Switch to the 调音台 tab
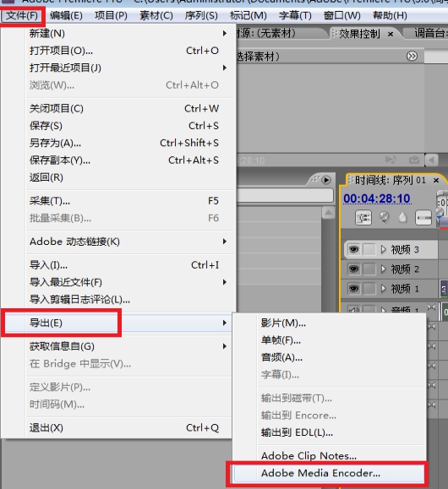 (x=429, y=33)
